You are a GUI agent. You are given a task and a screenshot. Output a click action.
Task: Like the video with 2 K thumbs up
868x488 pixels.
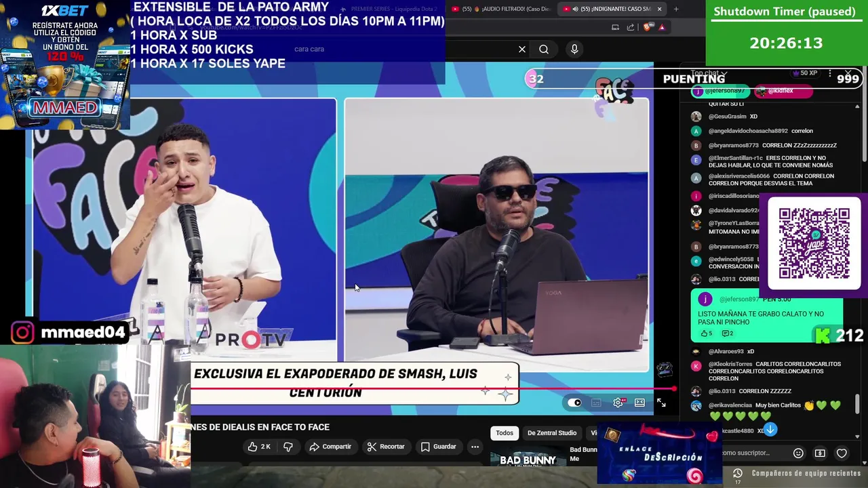click(x=259, y=447)
